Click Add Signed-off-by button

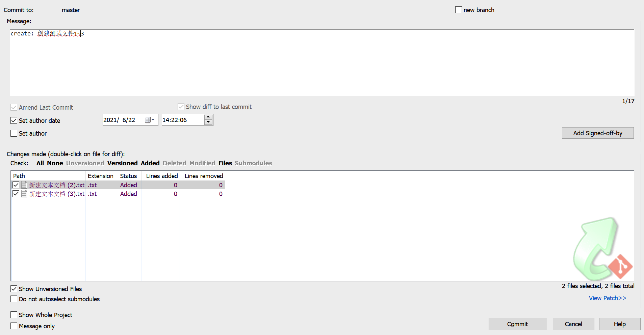click(597, 133)
